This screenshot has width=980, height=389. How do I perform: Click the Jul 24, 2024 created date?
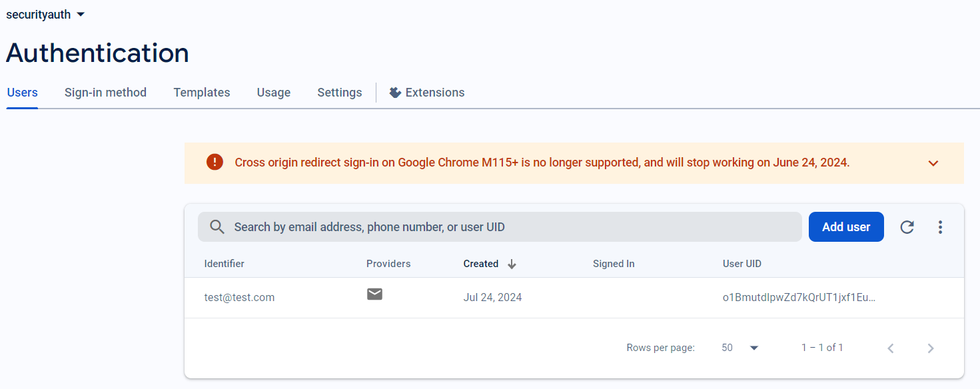tap(492, 298)
